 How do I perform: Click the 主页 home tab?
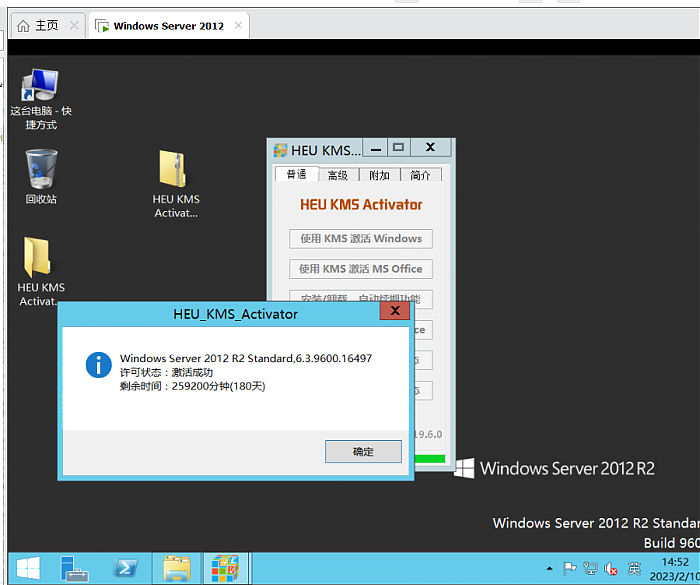coord(38,25)
